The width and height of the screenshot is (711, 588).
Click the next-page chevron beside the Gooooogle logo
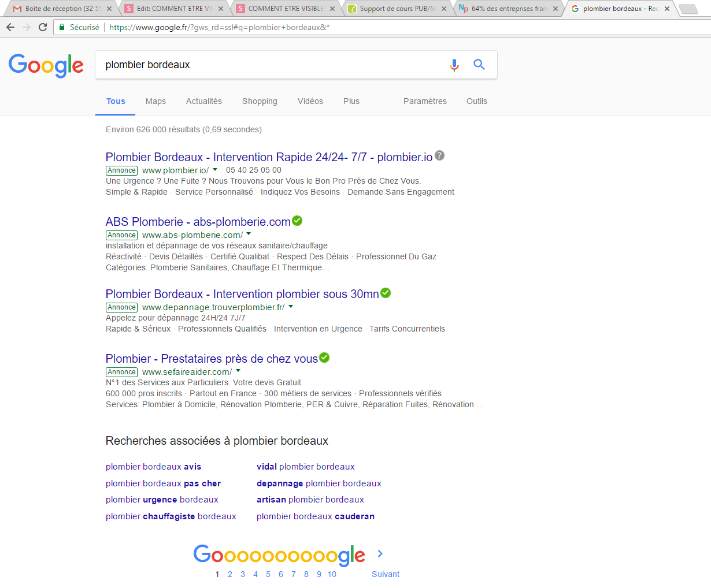(380, 553)
